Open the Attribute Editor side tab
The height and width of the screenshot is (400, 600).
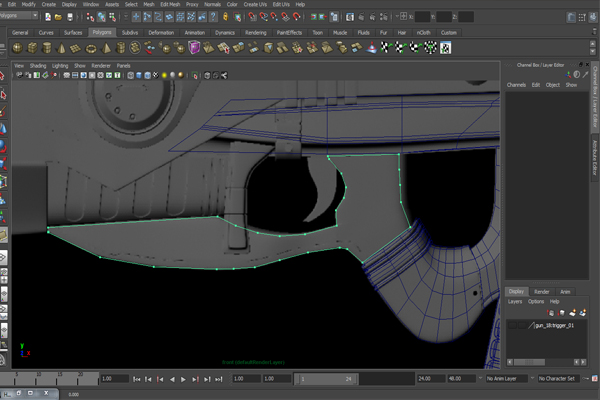click(595, 157)
